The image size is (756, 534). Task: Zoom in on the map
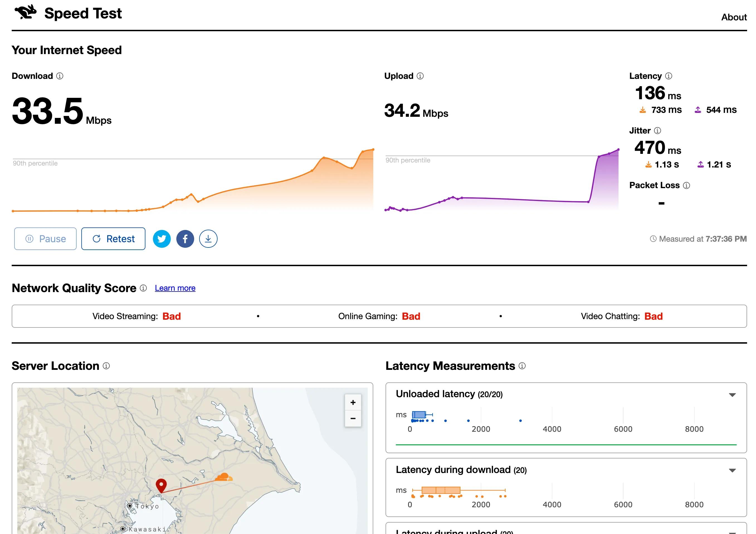pos(353,402)
